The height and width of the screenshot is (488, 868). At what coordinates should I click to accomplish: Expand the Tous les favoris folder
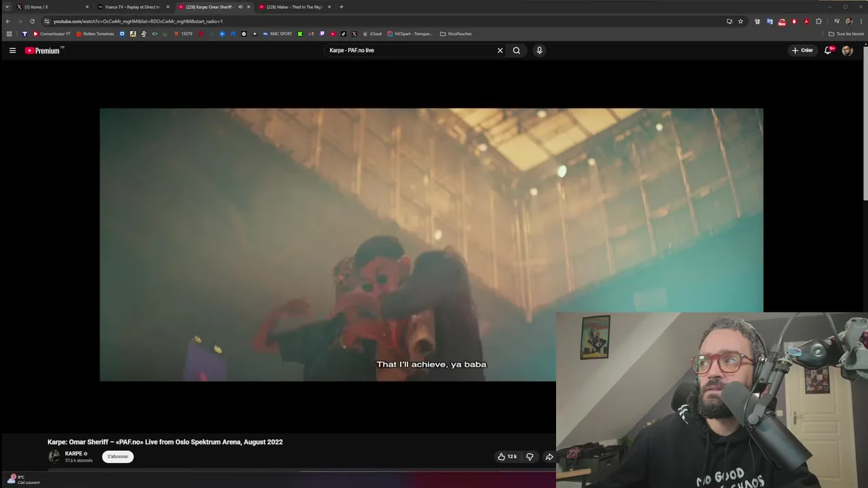(846, 34)
